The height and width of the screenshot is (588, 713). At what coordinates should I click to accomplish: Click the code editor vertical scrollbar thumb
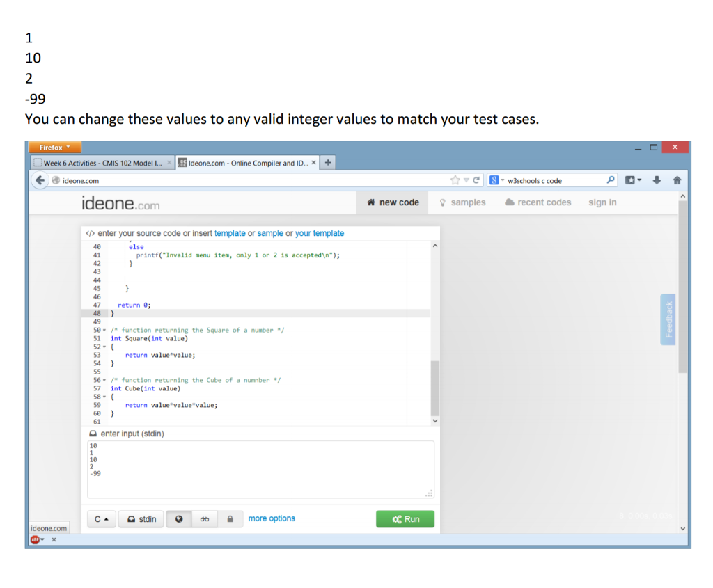tap(435, 388)
